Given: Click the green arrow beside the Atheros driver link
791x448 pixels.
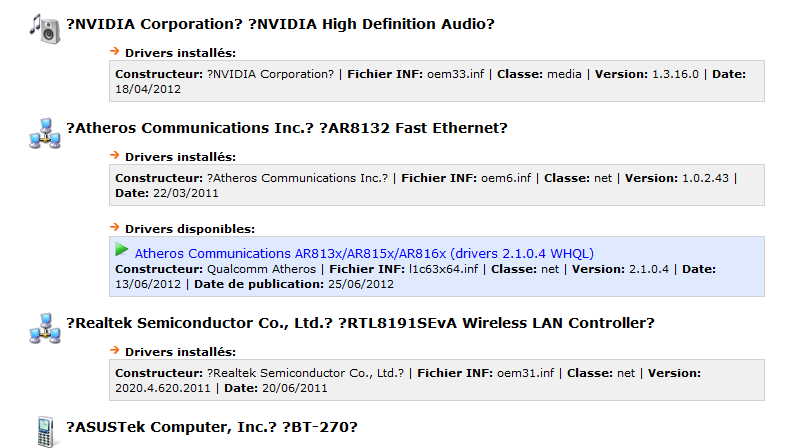Looking at the screenshot, I should point(122,251).
